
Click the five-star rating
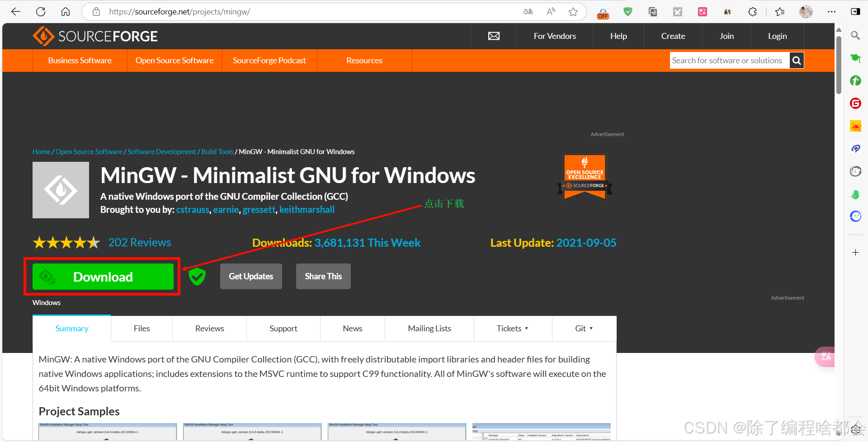[66, 243]
